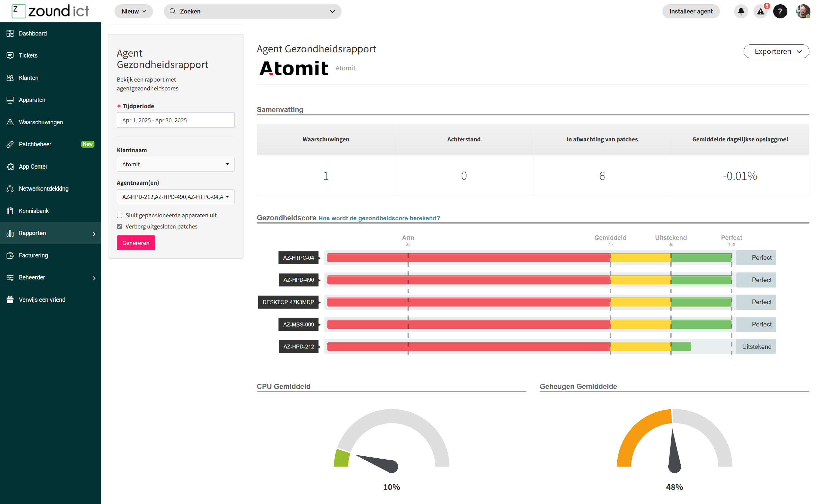Open the Klantnaam Atomit dropdown
Image resolution: width=816 pixels, height=504 pixels.
click(x=175, y=164)
